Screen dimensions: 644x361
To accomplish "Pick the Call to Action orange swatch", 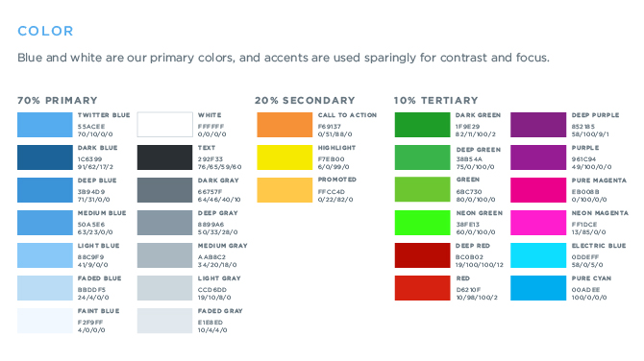I will click(285, 125).
